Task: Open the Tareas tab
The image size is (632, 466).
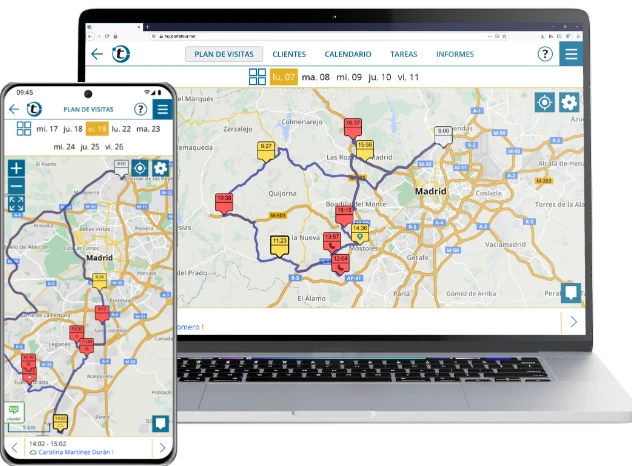Action: click(403, 54)
